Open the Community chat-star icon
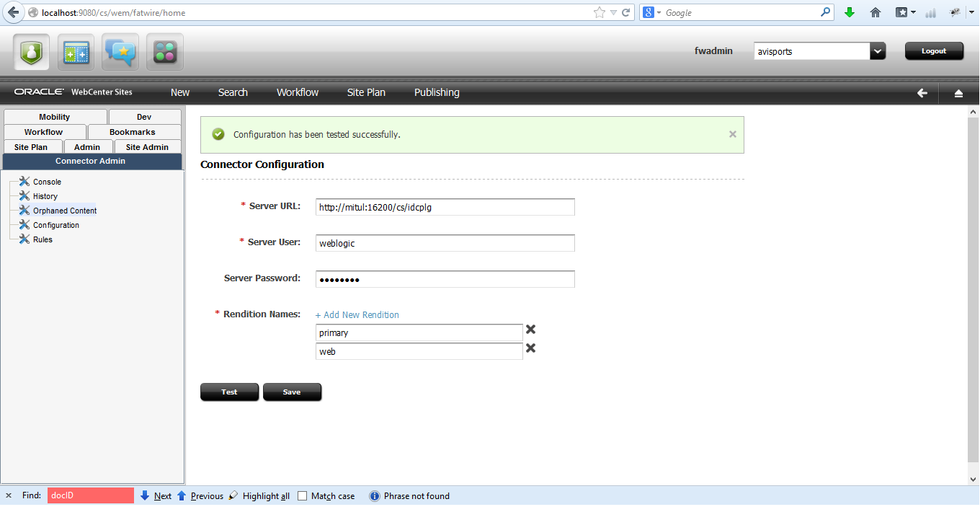This screenshot has height=525, width=980. (120, 51)
